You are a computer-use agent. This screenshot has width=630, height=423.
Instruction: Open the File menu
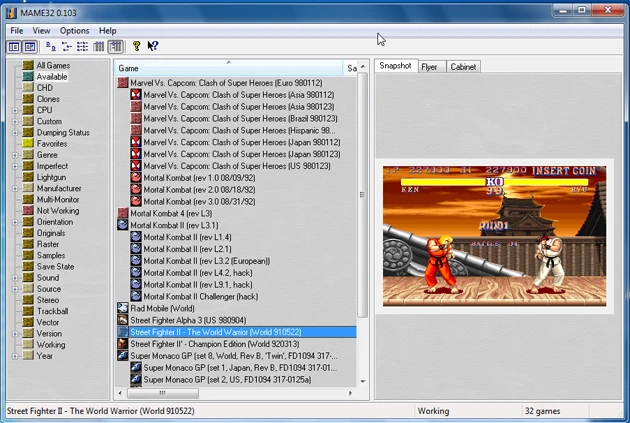pyautogui.click(x=16, y=31)
